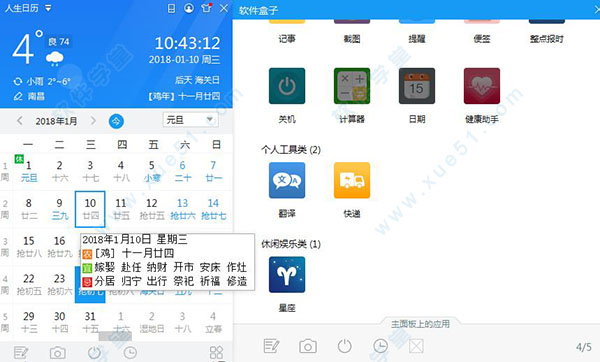Click the mini-mode icon in calendar title bar
Screen dimensions: 600x362
(x=171, y=8)
